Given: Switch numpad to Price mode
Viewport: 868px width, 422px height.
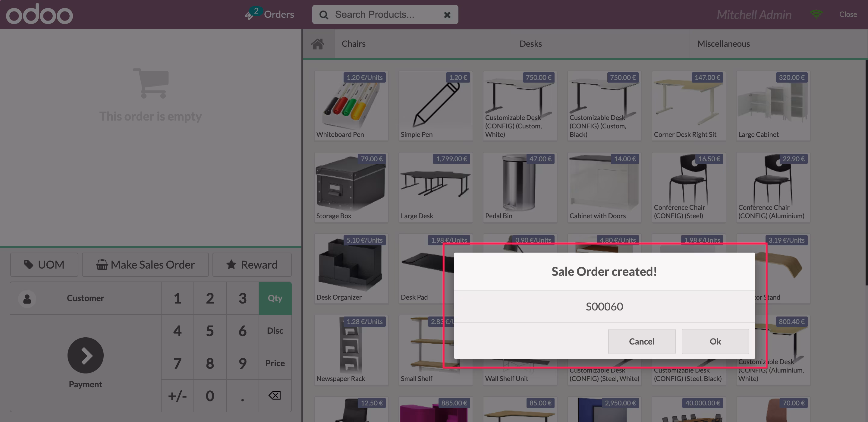Looking at the screenshot, I should pos(275,363).
